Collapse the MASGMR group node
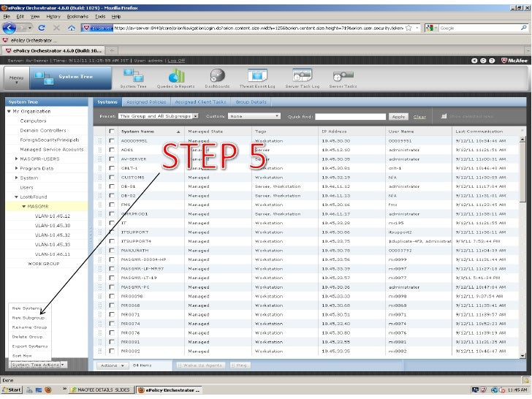Screen dimensions: 532x399 point(23,206)
